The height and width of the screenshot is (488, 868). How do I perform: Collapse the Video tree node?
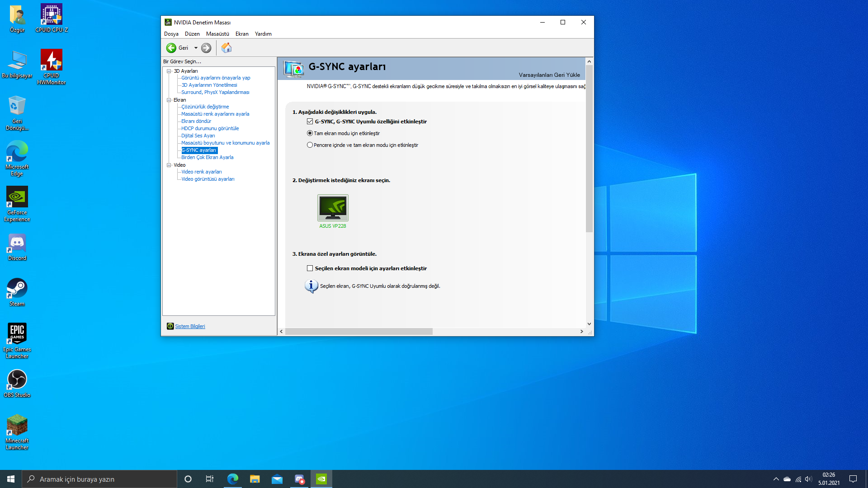click(x=169, y=165)
